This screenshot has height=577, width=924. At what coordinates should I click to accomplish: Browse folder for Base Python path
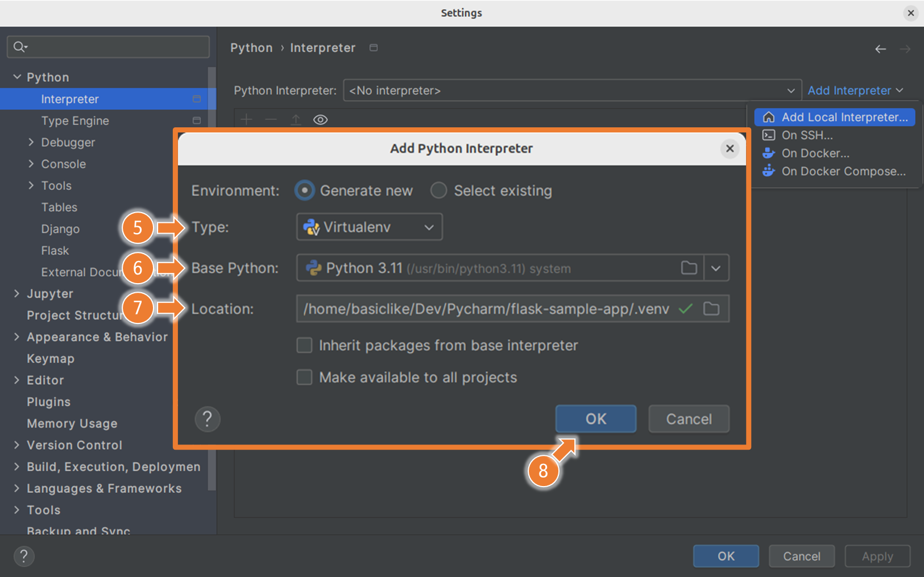pyautogui.click(x=689, y=268)
